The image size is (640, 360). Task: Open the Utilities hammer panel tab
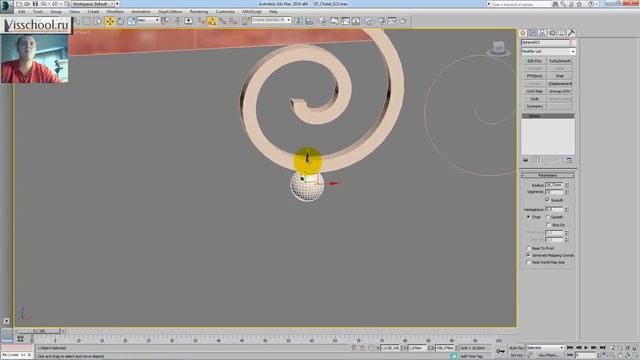571,33
